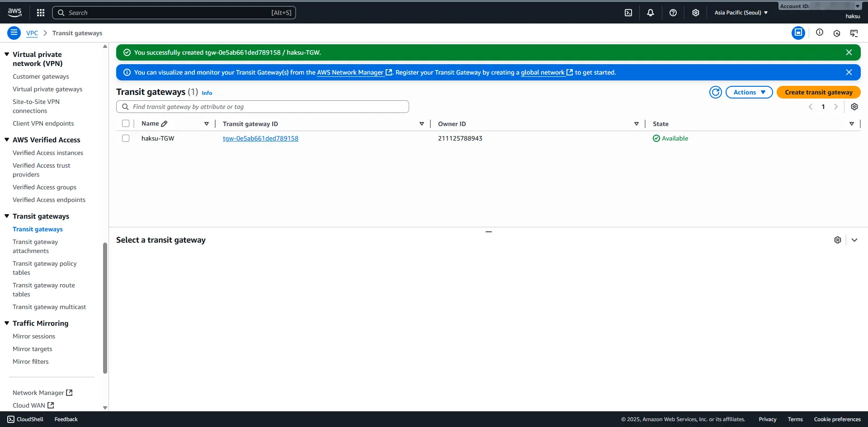Collapse Traffic Mirroring section
This screenshot has width=868, height=427.
point(7,323)
